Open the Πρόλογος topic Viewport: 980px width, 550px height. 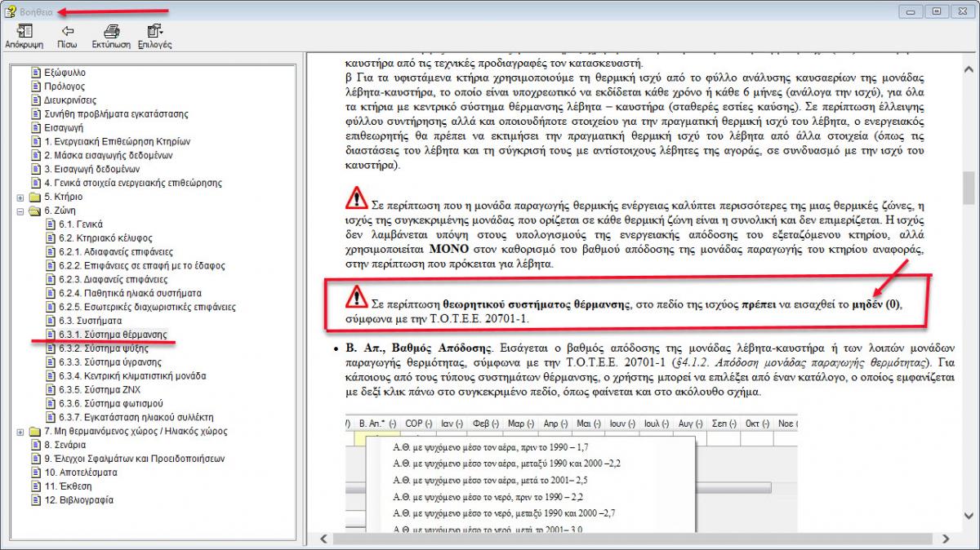point(65,86)
